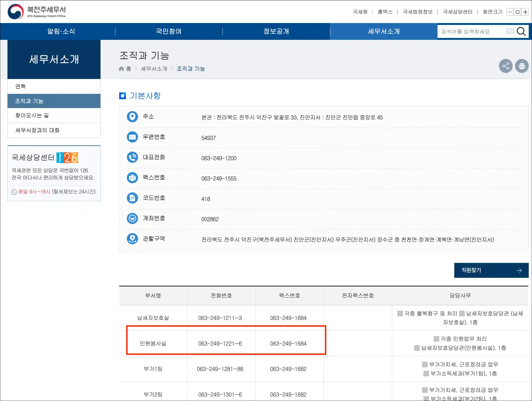Click the 관할구역 map pin icon
The image size is (532, 401).
pyautogui.click(x=132, y=239)
